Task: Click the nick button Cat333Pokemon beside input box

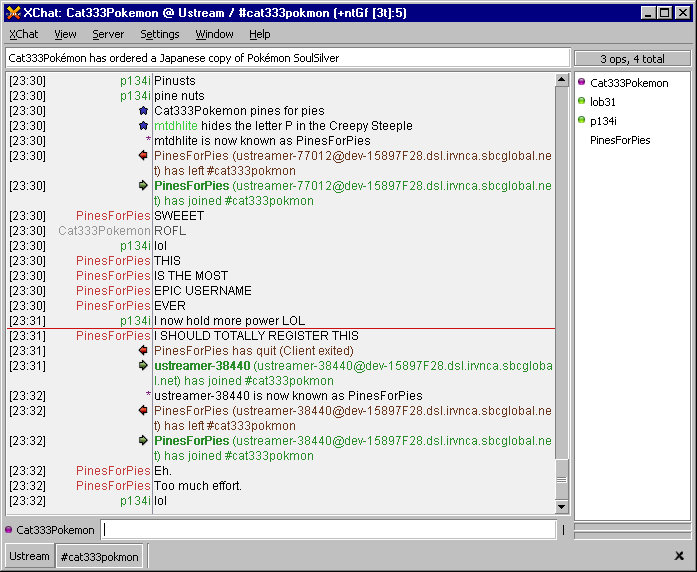Action: (55, 530)
